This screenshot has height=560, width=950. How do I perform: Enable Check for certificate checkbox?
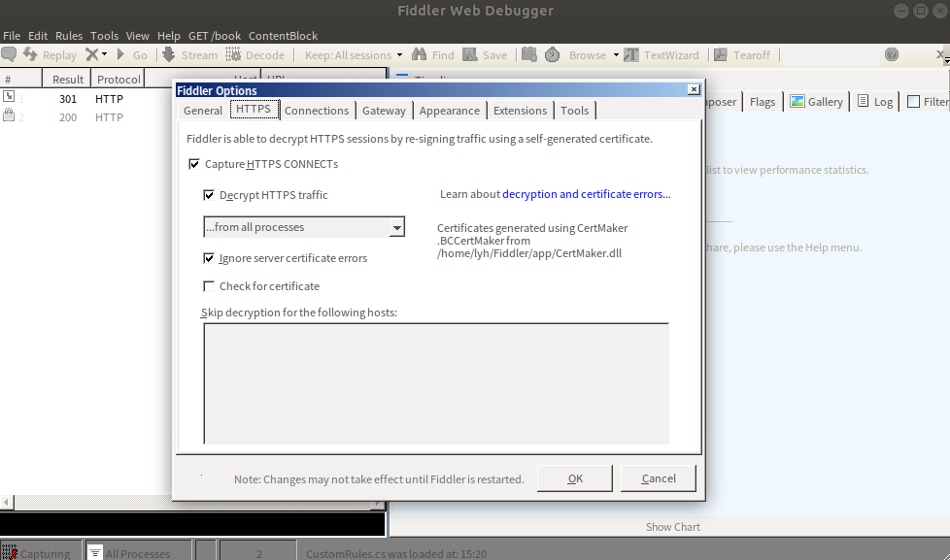click(x=209, y=286)
